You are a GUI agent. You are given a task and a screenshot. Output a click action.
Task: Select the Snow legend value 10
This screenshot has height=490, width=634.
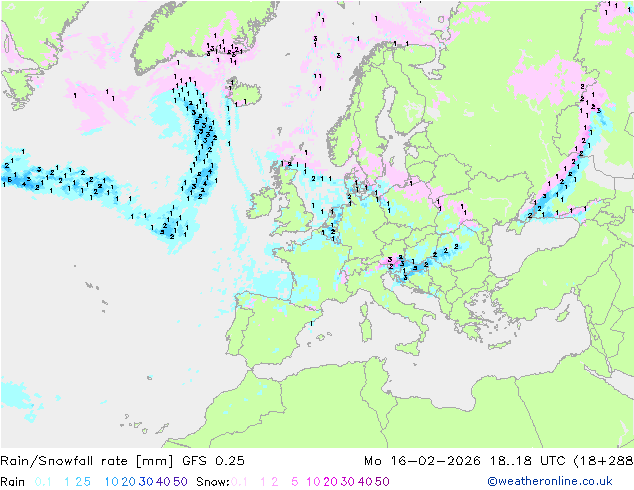point(313,482)
